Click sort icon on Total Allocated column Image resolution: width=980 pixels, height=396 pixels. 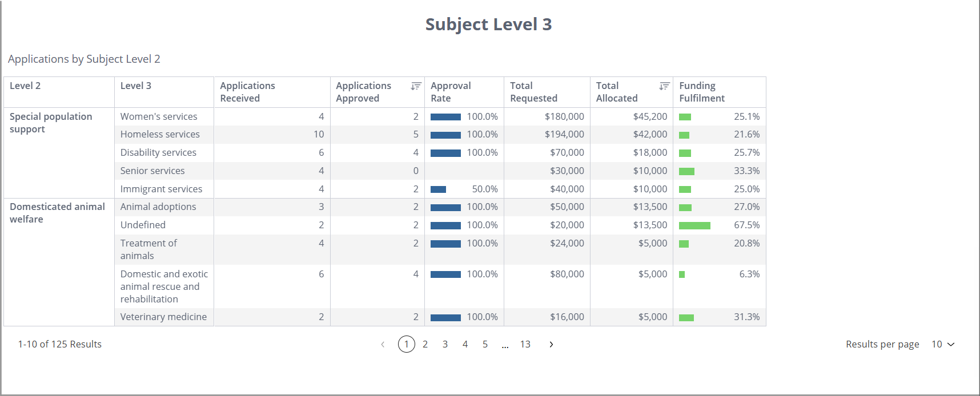[x=664, y=86]
